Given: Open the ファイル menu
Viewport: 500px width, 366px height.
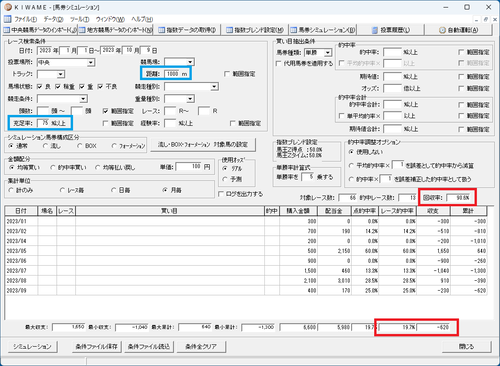Looking at the screenshot, I should point(25,19).
